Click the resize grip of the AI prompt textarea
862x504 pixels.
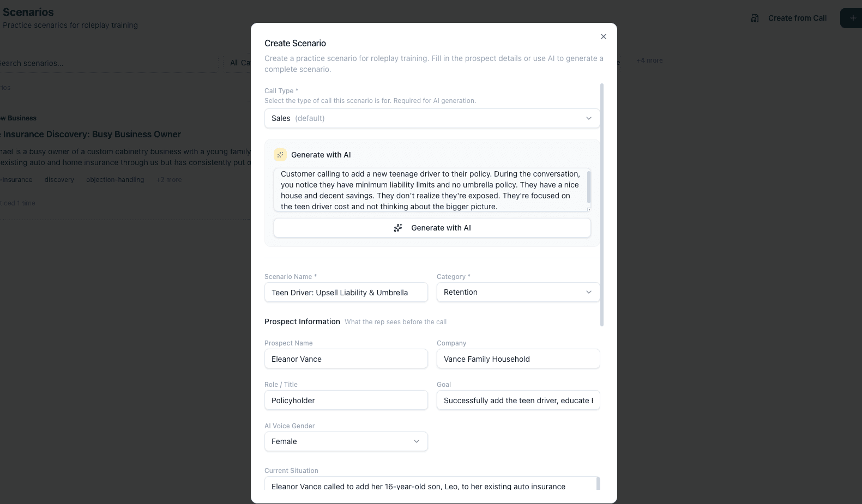point(587,209)
